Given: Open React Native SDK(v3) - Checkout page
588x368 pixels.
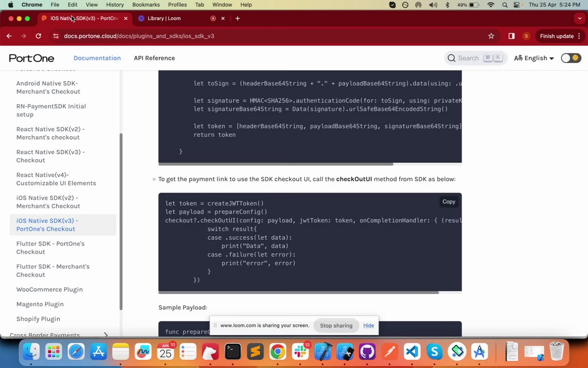Looking at the screenshot, I should click(51, 156).
